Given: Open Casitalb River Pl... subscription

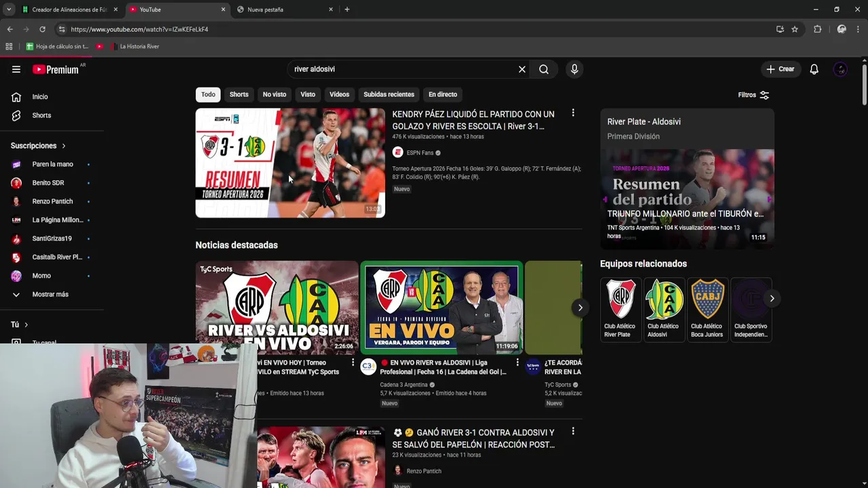Looking at the screenshot, I should tap(52, 257).
